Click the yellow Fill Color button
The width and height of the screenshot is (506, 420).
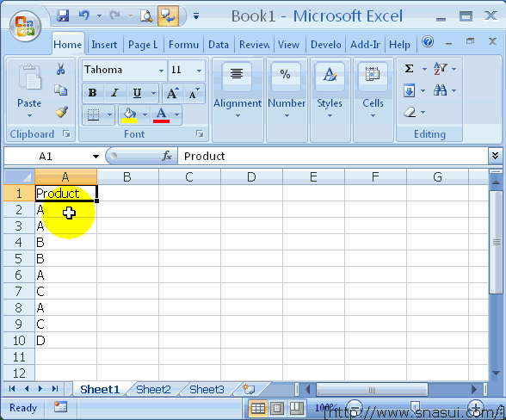pos(129,115)
